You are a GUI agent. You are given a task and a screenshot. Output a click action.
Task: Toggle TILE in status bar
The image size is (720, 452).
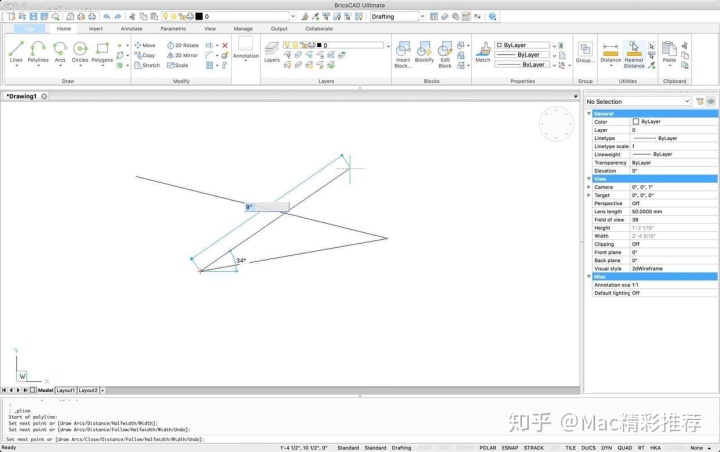point(571,448)
